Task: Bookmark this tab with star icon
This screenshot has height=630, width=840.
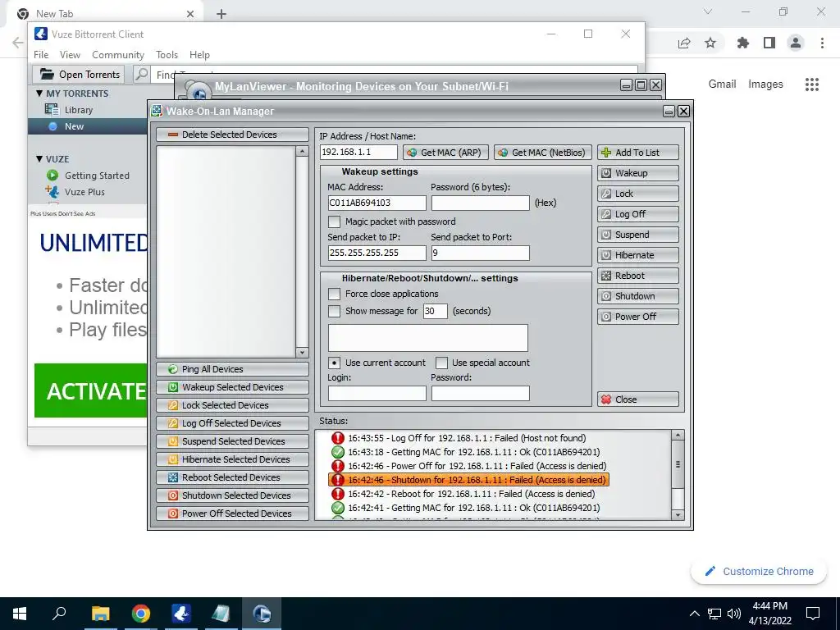Action: 710,43
